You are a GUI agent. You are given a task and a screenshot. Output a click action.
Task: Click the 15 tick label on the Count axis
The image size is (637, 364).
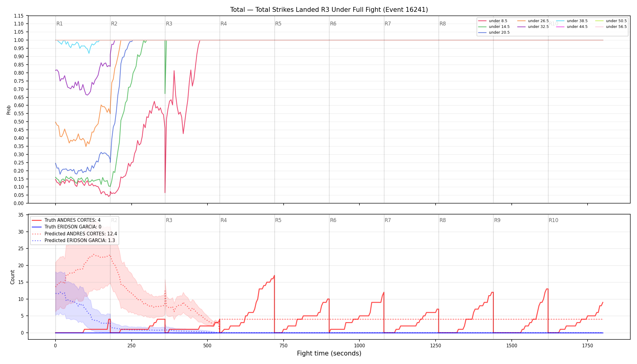click(x=21, y=282)
